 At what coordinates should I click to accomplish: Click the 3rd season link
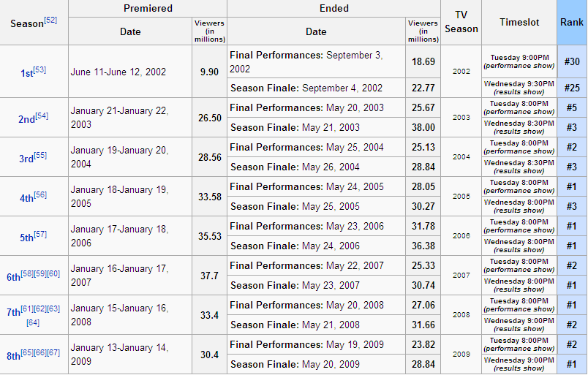(x=26, y=159)
